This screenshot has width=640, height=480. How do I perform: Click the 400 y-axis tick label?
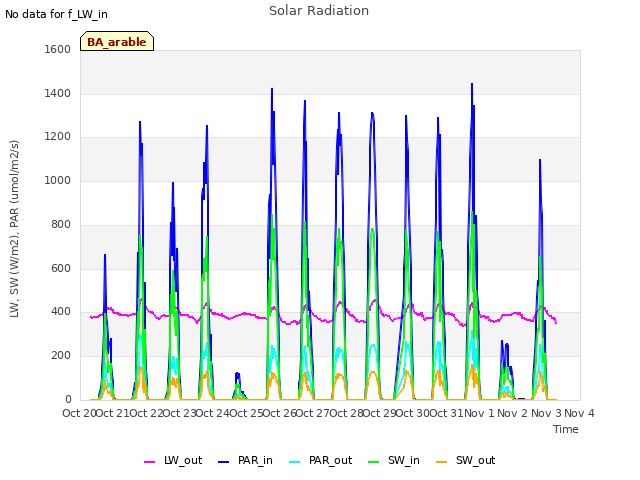coord(61,312)
